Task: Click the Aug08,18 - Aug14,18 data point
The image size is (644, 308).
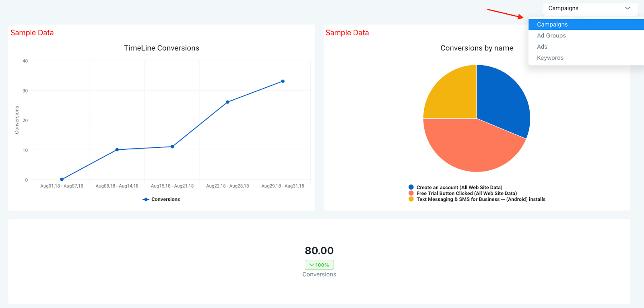Action: pyautogui.click(x=117, y=150)
